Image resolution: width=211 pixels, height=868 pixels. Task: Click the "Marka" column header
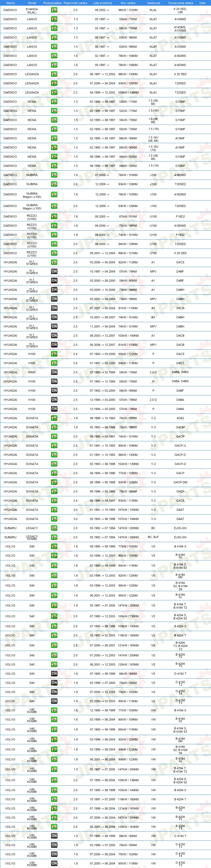pyautogui.click(x=11, y=3)
